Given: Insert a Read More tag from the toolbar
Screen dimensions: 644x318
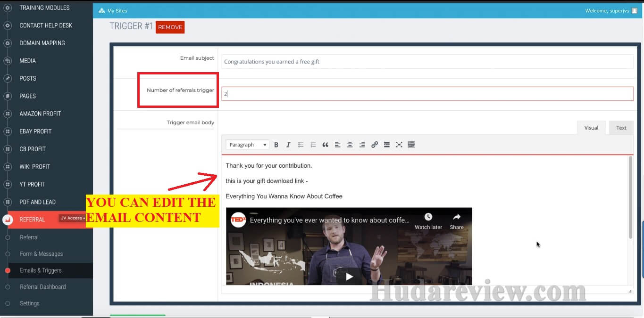Looking at the screenshot, I should pyautogui.click(x=386, y=145).
